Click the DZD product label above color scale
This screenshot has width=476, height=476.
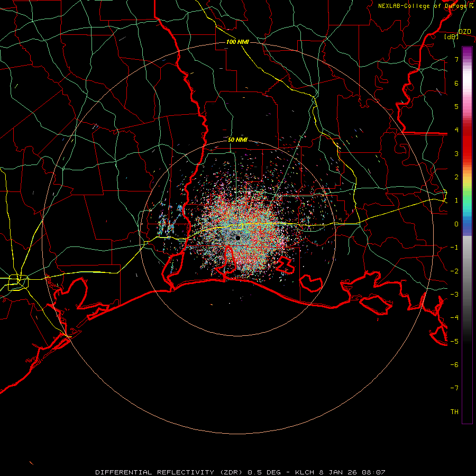(x=464, y=31)
